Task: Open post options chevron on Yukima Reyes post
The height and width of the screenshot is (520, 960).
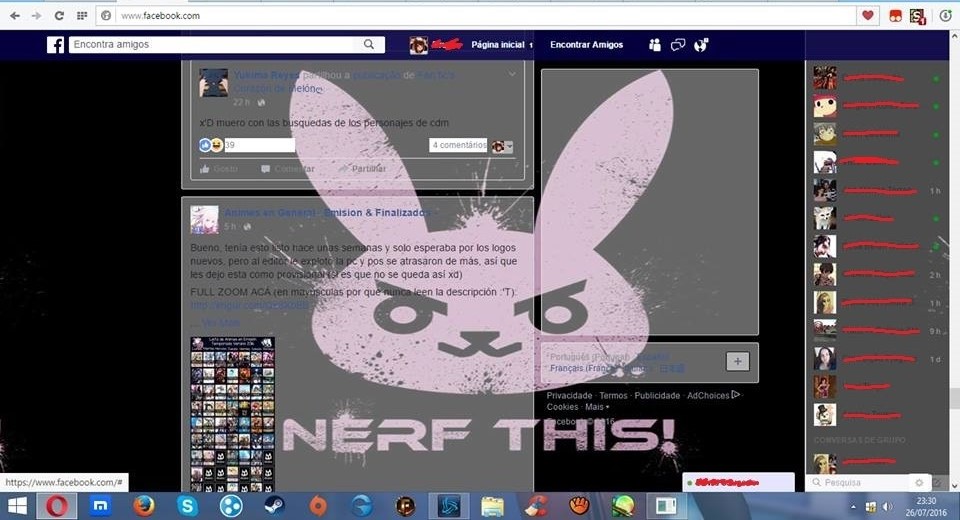Action: (512, 74)
